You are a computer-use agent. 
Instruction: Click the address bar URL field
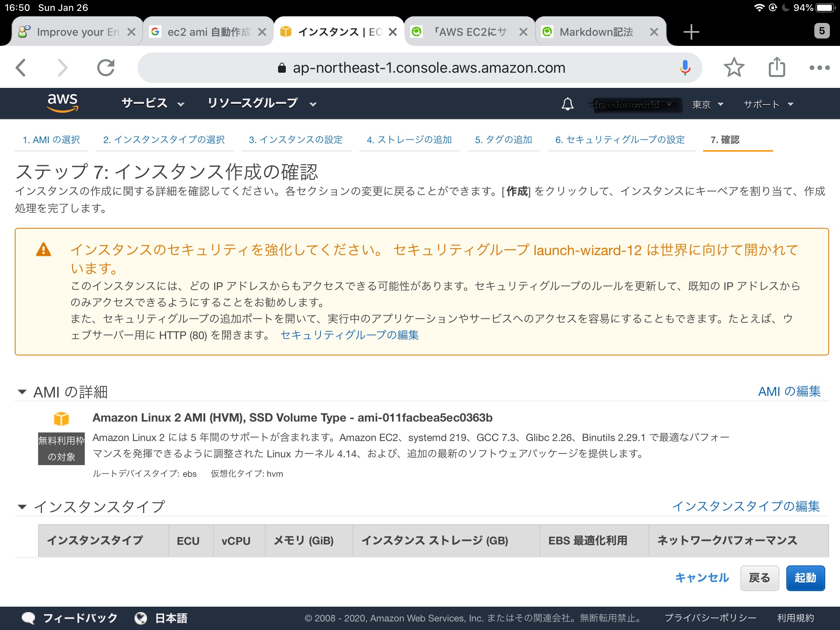(x=420, y=68)
